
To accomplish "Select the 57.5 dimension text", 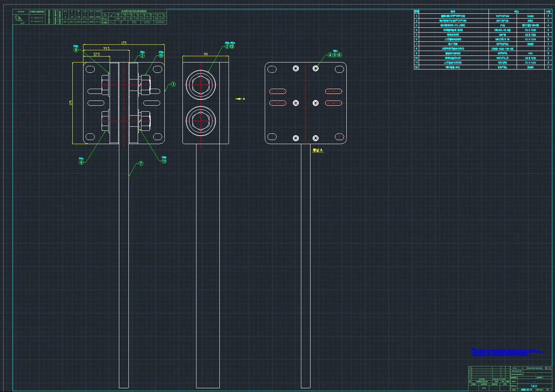I will click(x=97, y=55).
